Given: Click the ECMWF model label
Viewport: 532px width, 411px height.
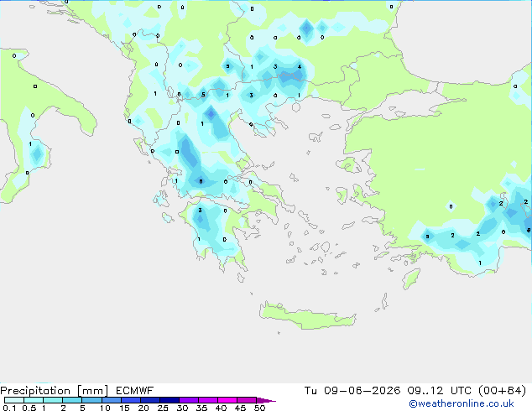Looking at the screenshot, I should (x=135, y=391).
